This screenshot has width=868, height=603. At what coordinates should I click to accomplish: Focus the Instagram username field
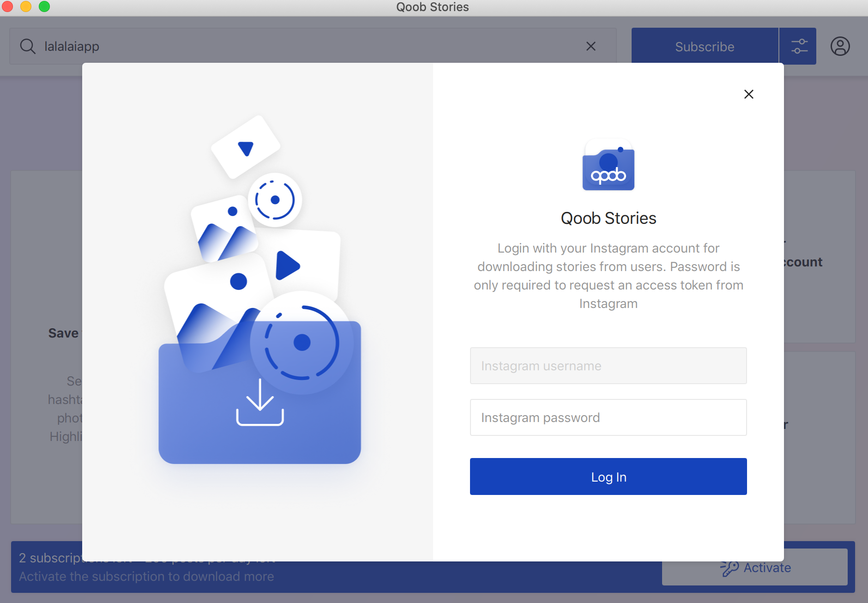[608, 366]
